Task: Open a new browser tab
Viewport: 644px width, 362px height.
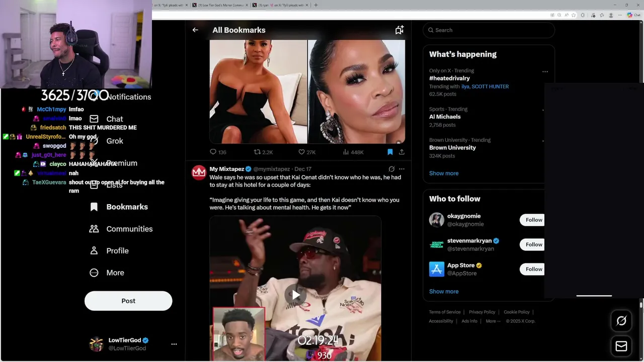Action: coord(316,5)
